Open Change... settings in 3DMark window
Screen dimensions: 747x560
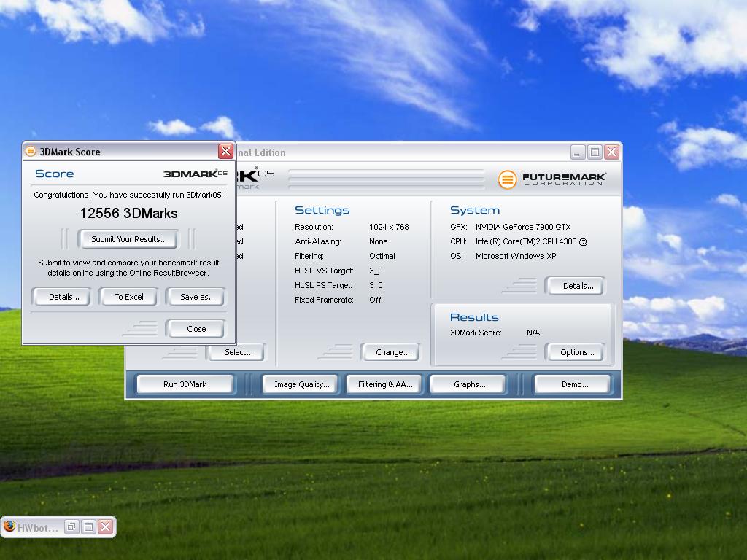pyautogui.click(x=392, y=352)
